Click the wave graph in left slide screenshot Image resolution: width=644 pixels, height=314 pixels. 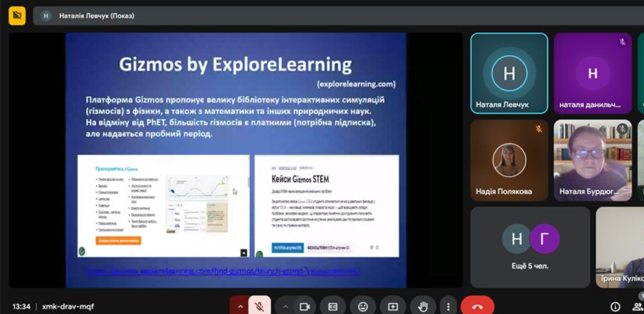click(x=197, y=189)
